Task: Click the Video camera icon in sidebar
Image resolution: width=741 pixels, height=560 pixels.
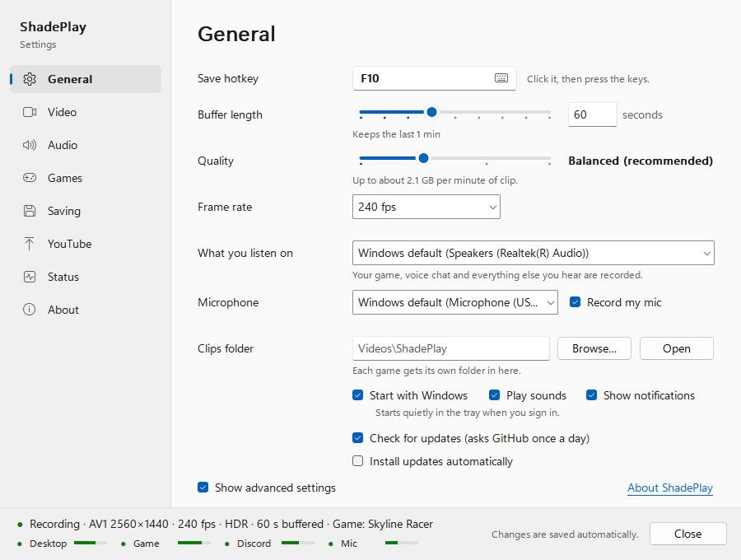Action: click(30, 112)
